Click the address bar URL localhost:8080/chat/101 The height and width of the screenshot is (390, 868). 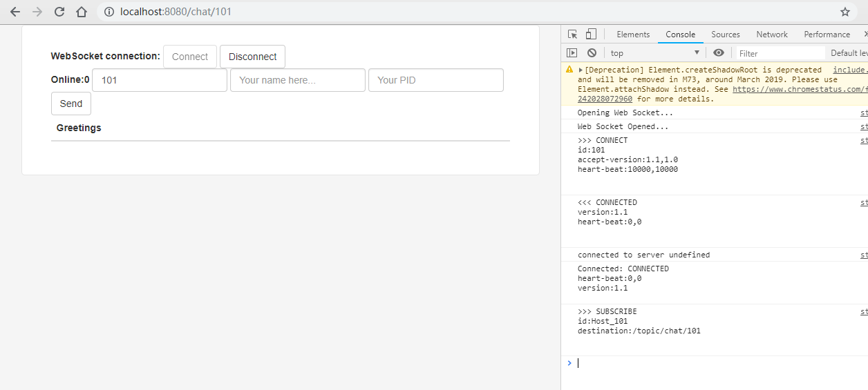176,12
